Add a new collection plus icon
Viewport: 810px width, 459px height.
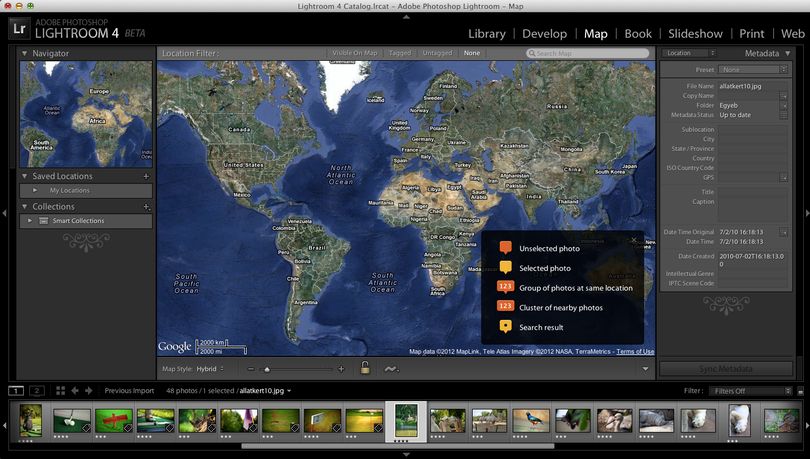[147, 207]
